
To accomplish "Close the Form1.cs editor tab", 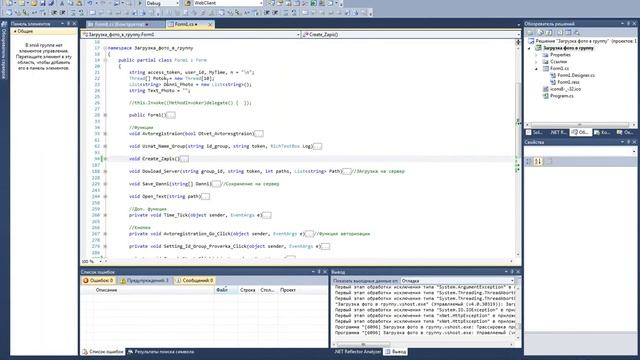I will (210, 25).
